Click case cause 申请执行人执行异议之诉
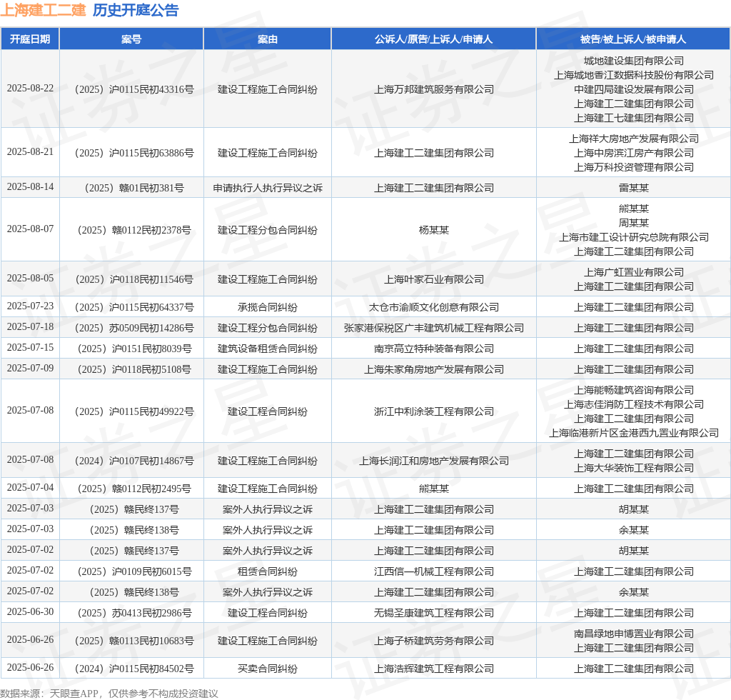Screen dimensions: 731x700 coord(268,188)
